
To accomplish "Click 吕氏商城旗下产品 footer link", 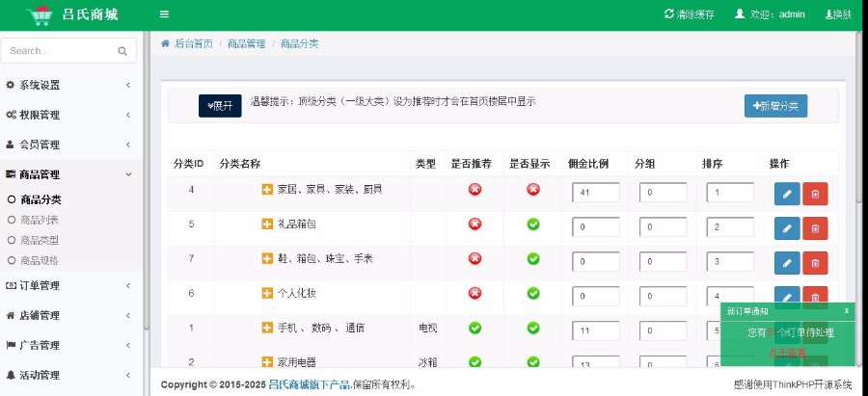I will [310, 384].
